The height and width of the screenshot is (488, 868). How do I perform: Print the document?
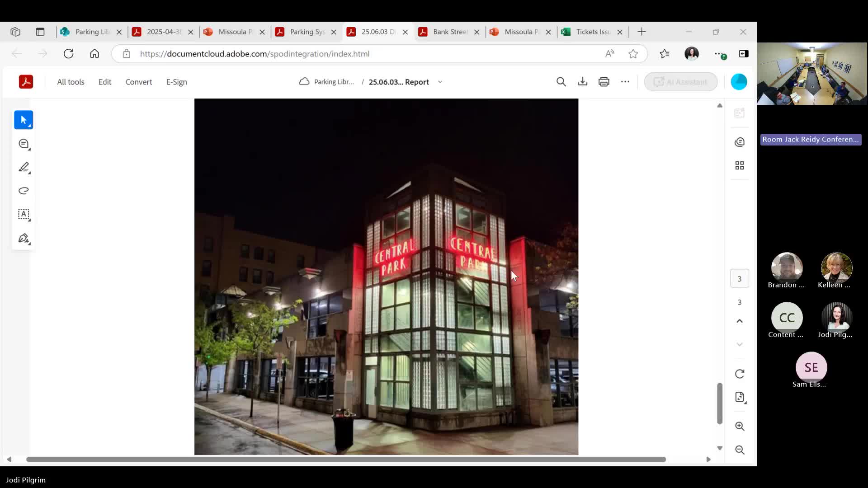[x=604, y=82]
